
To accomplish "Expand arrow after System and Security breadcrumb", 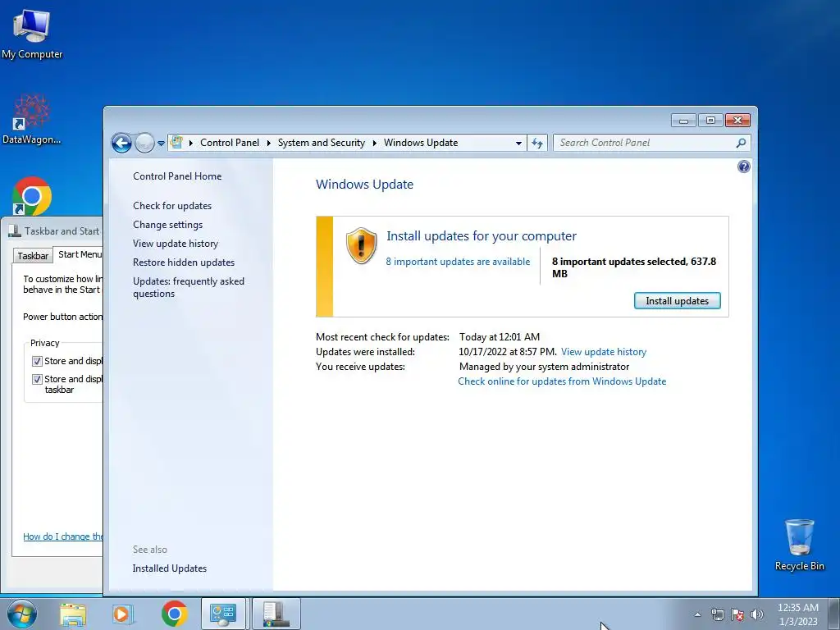I will pyautogui.click(x=374, y=143).
